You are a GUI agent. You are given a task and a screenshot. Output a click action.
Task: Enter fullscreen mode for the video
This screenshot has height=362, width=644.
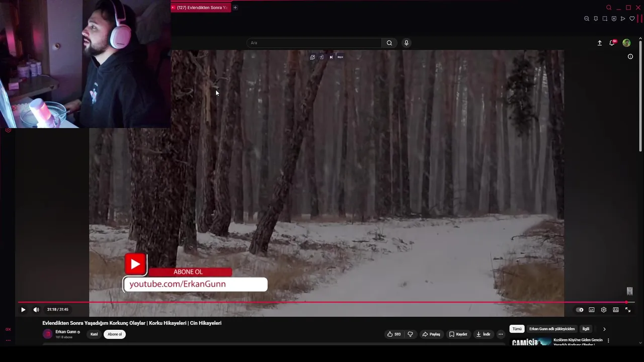(628, 310)
